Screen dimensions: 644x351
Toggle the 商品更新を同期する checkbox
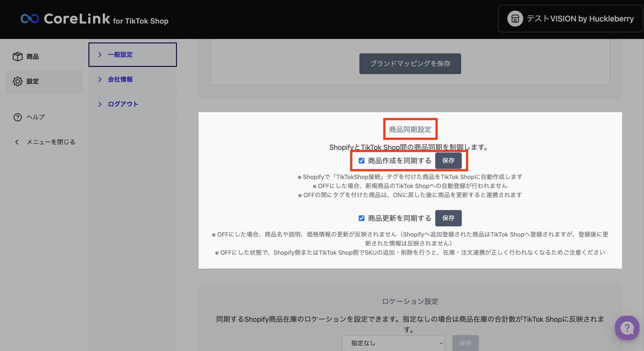pyautogui.click(x=362, y=218)
